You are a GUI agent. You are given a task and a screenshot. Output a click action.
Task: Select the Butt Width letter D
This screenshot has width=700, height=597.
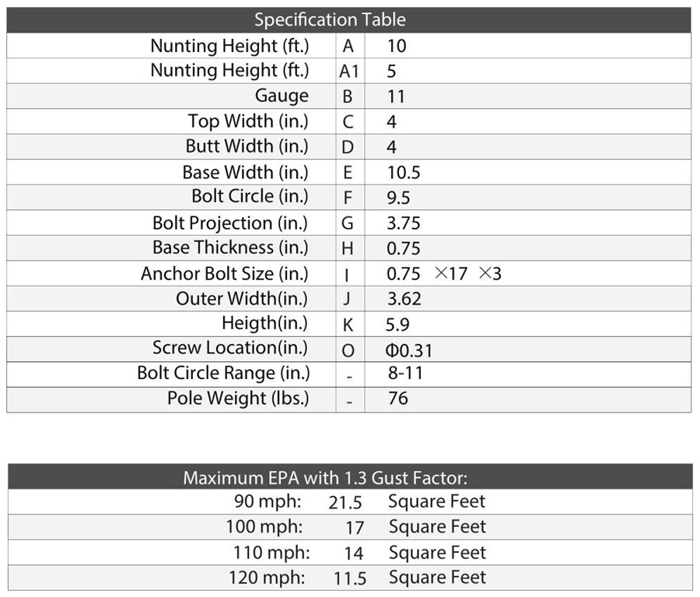pos(348,147)
